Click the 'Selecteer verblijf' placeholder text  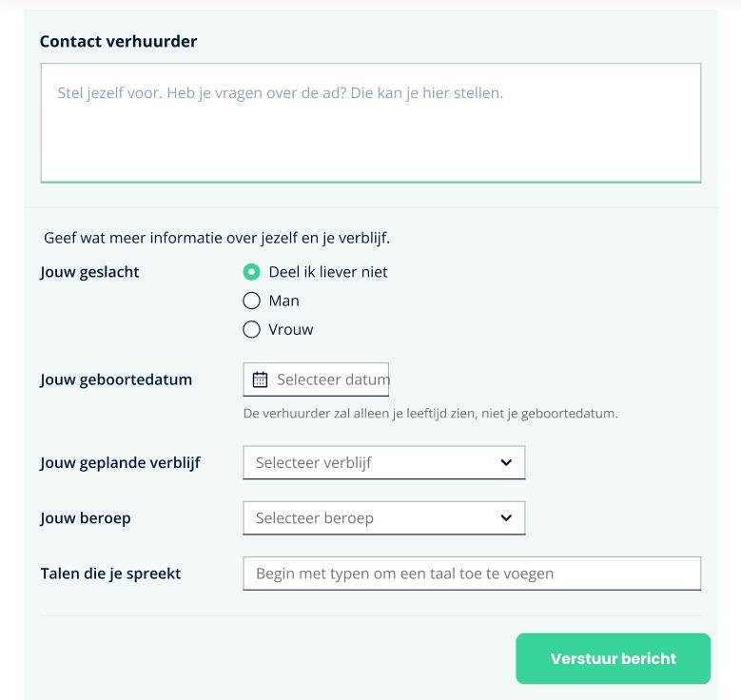click(313, 463)
